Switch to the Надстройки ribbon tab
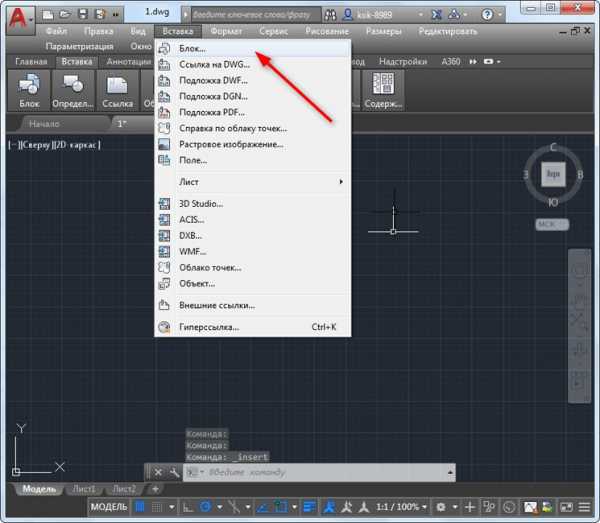The width and height of the screenshot is (600, 523). click(x=403, y=62)
